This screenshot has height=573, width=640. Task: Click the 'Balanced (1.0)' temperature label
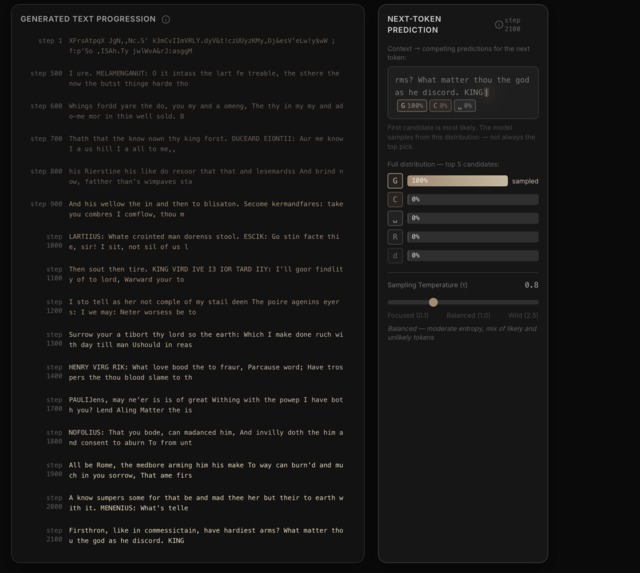[468, 315]
